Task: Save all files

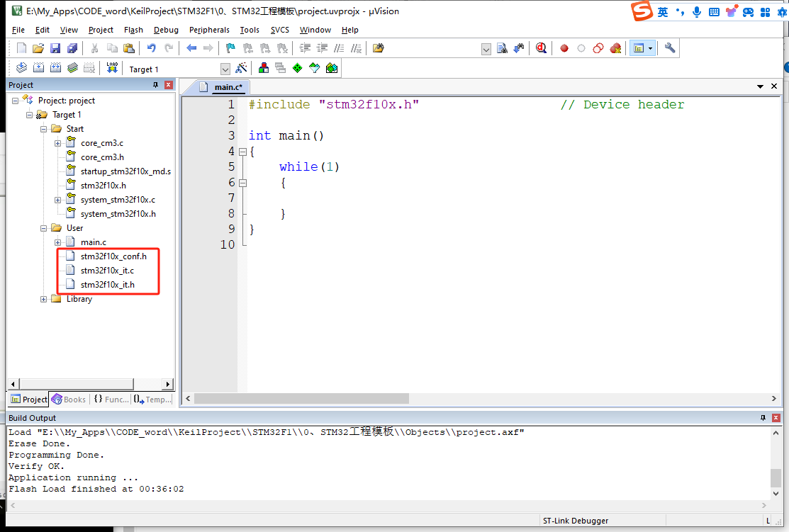Action: 72,48
